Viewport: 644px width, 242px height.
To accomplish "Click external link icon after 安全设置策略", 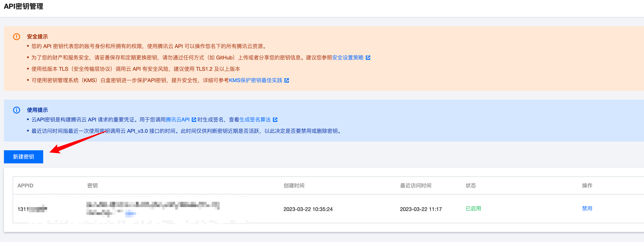I will coord(368,58).
